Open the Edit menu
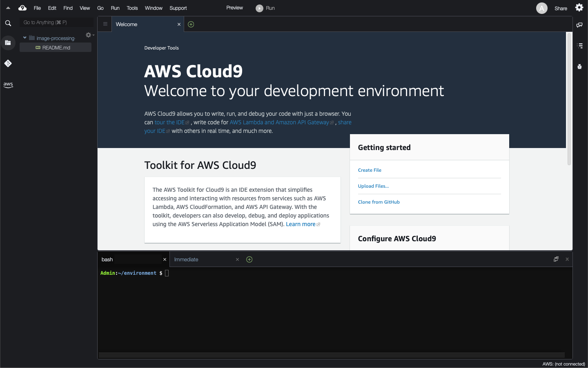This screenshot has width=588, height=368. click(x=52, y=8)
